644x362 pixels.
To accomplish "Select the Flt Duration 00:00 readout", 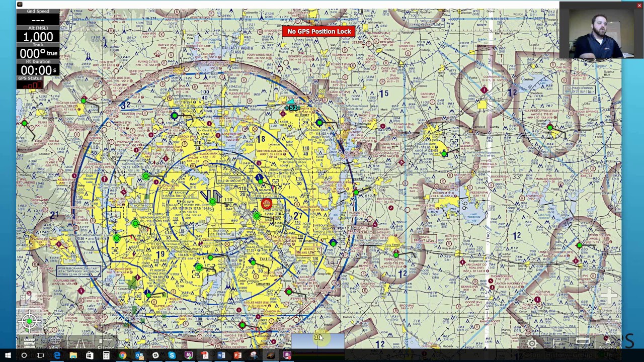I will coord(38,68).
